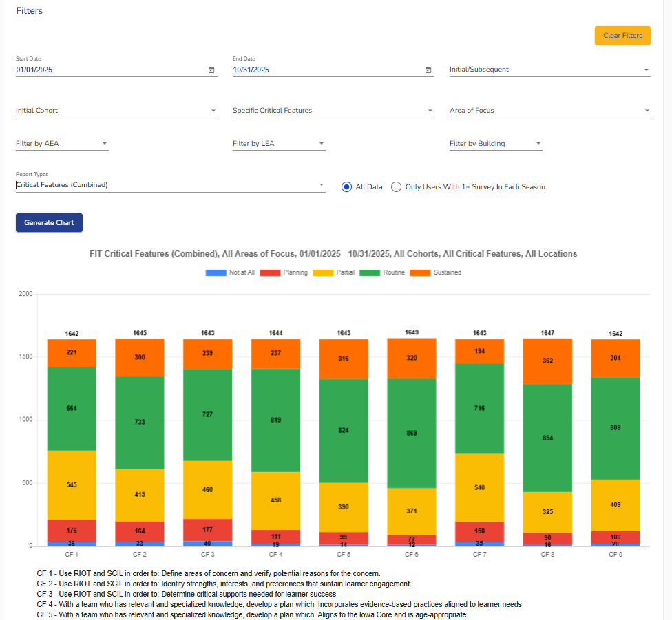Open the End Date calendar picker icon
The height and width of the screenshot is (620, 672).
[x=428, y=70]
